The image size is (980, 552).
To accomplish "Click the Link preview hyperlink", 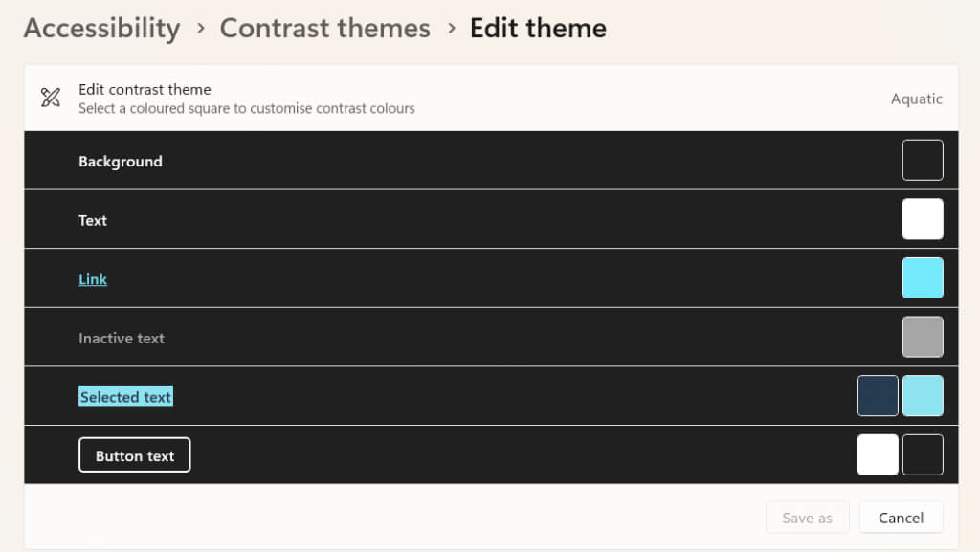I will coord(93,279).
